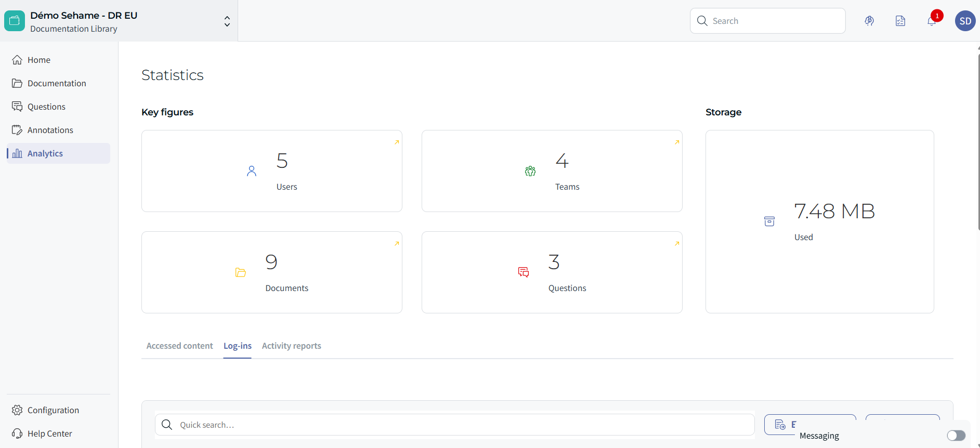
Task: Focus the top Search box
Action: click(775, 21)
